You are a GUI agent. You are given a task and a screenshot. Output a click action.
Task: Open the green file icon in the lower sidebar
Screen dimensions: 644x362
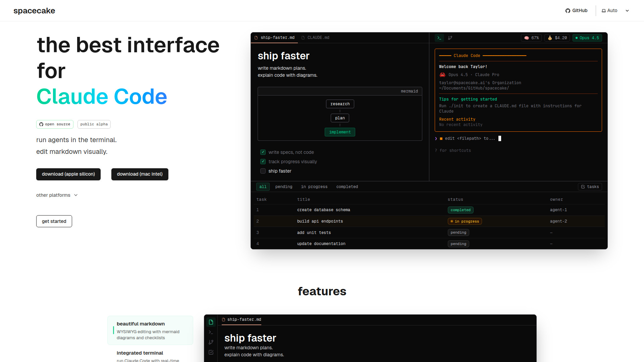(x=211, y=322)
